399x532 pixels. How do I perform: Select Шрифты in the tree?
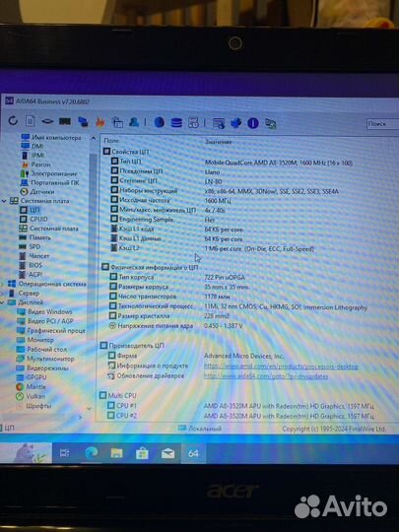click(x=38, y=406)
